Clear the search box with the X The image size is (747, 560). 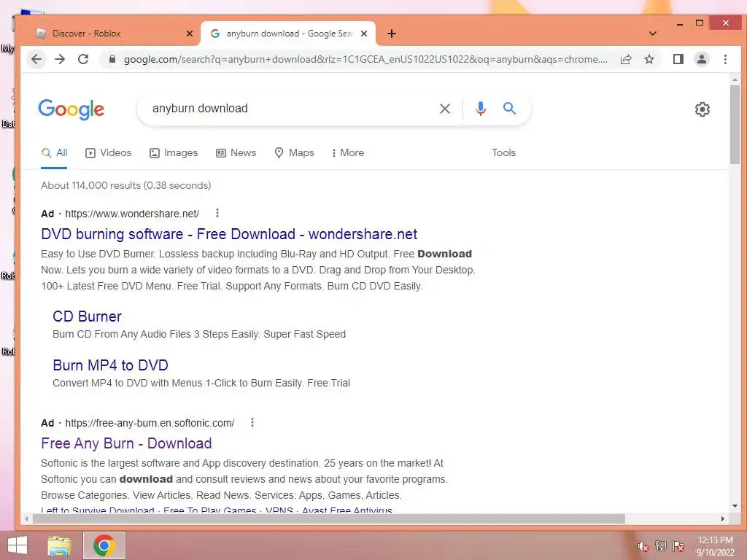point(444,109)
